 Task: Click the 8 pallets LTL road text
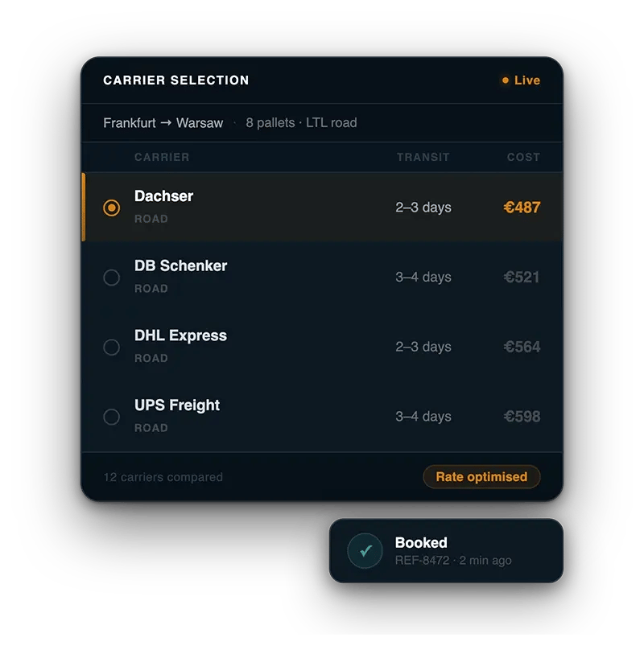click(x=301, y=123)
